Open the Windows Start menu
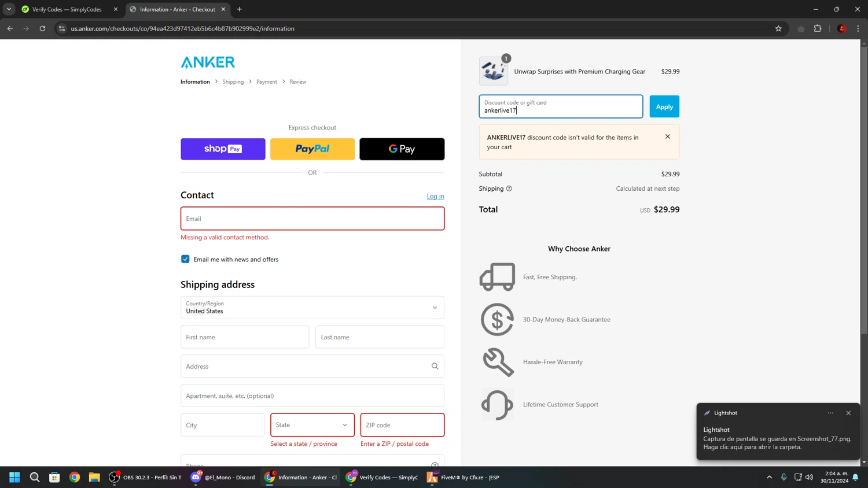The height and width of the screenshot is (488, 868). coord(15,478)
